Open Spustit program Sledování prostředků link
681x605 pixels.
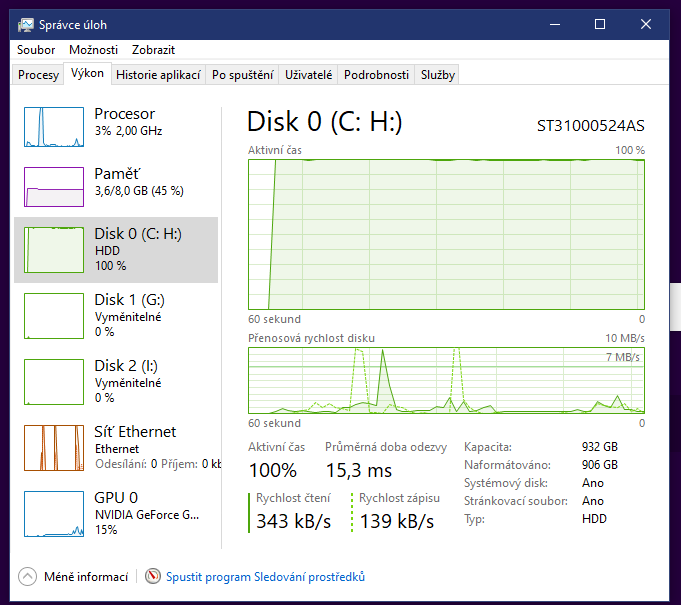[265, 576]
